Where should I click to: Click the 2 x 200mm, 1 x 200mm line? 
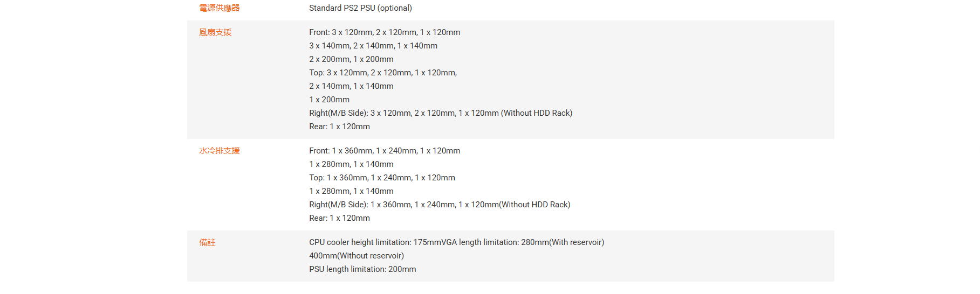click(x=351, y=59)
